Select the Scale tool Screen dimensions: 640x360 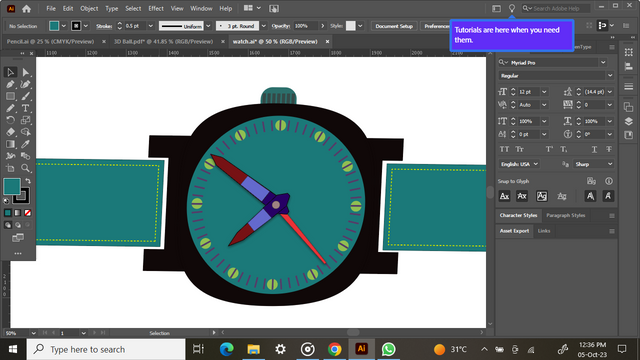(x=25, y=120)
